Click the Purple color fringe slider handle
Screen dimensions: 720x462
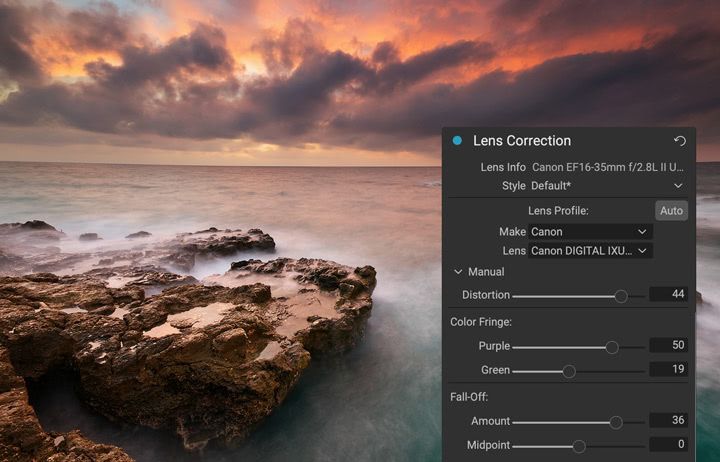pyautogui.click(x=612, y=347)
